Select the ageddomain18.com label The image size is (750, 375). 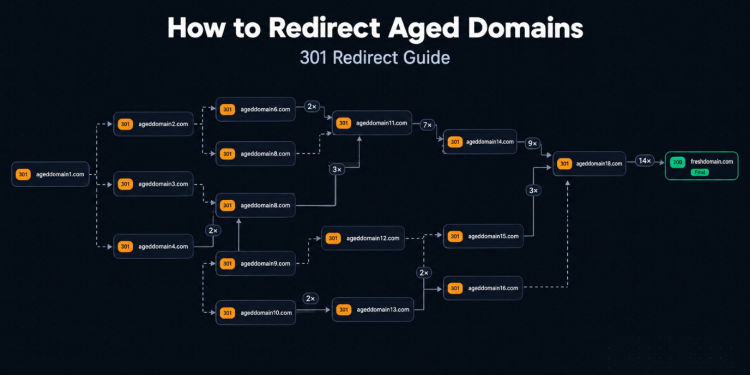coord(599,164)
